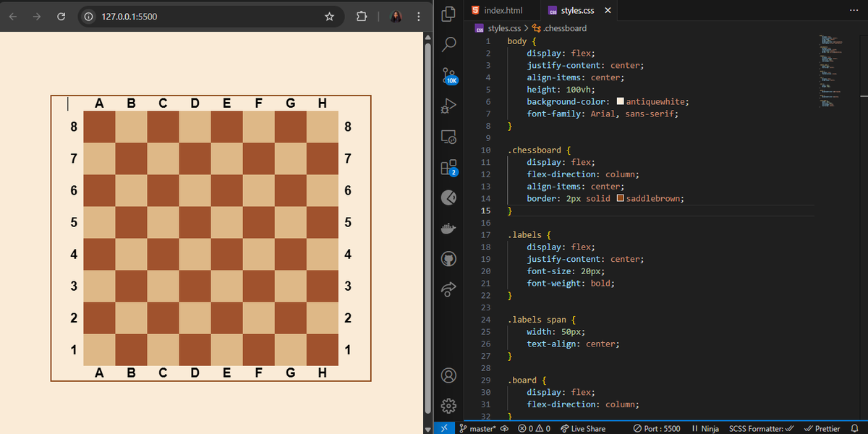Click the Live Share icon in the status bar
Image resolution: width=868 pixels, height=434 pixels.
(583, 428)
